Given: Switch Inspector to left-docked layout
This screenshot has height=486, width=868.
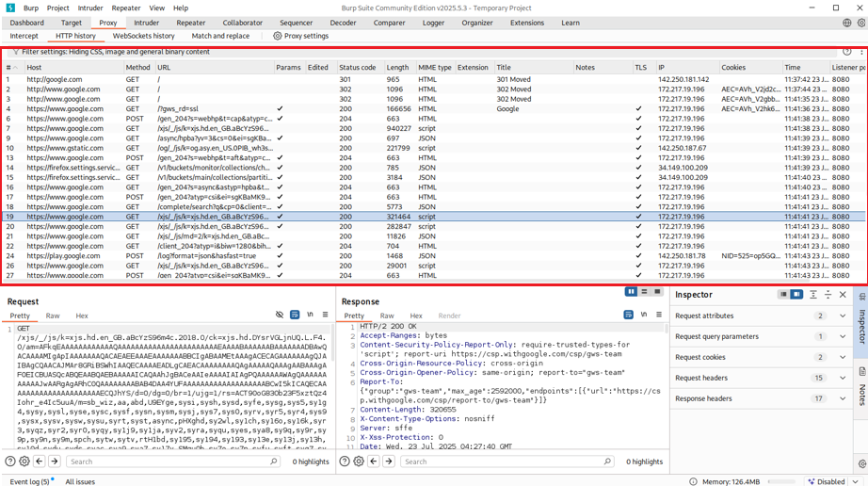Looking at the screenshot, I should click(x=783, y=295).
